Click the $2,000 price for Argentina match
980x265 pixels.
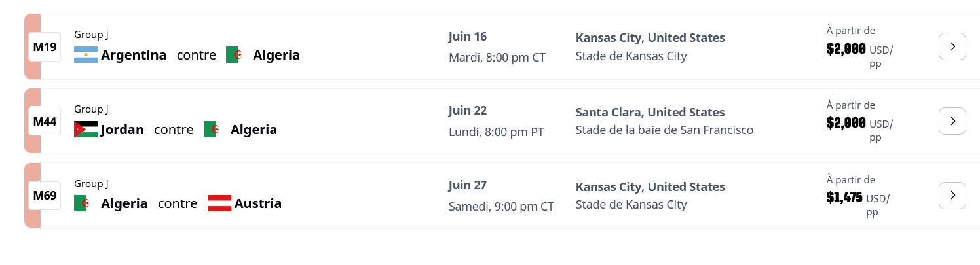(x=846, y=48)
